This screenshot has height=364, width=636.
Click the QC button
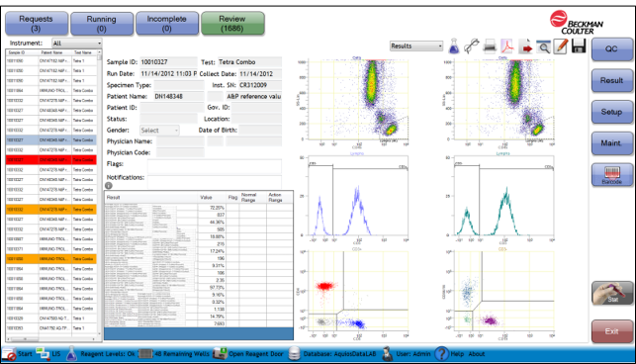click(611, 49)
